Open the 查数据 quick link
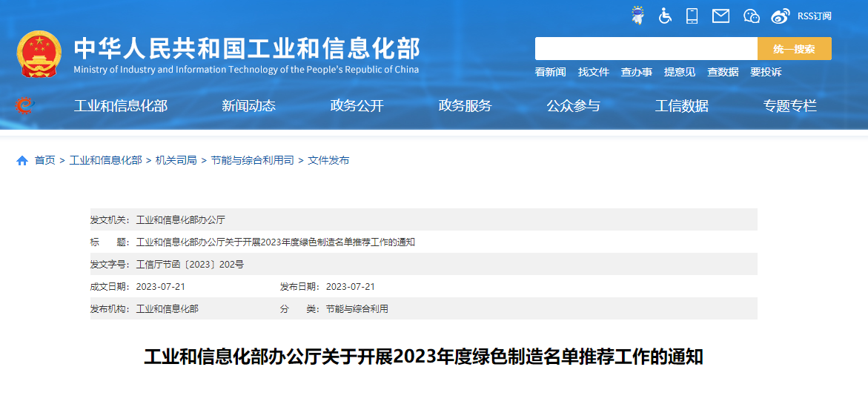 (x=723, y=72)
